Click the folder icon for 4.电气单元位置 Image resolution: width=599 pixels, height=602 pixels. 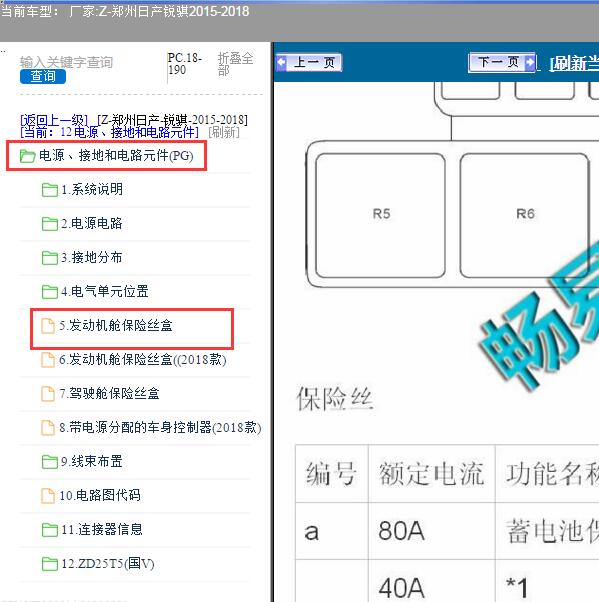click(x=50, y=292)
